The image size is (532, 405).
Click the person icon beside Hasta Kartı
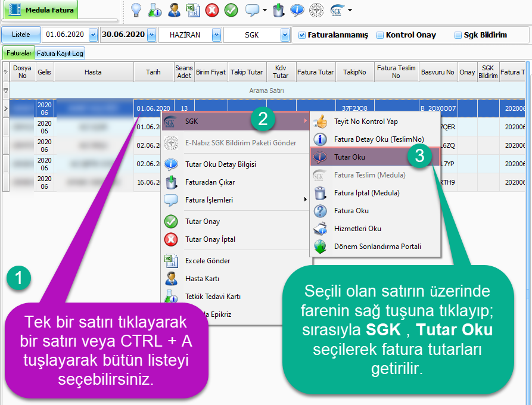point(171,279)
